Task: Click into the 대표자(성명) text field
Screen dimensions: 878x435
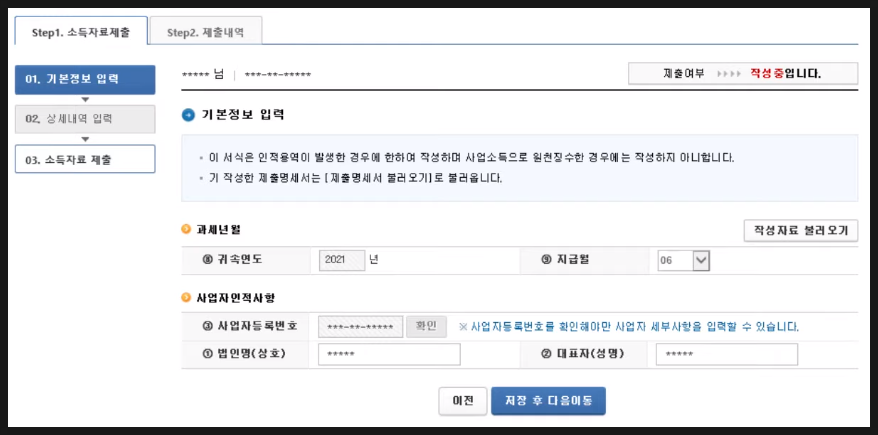Action: point(726,354)
